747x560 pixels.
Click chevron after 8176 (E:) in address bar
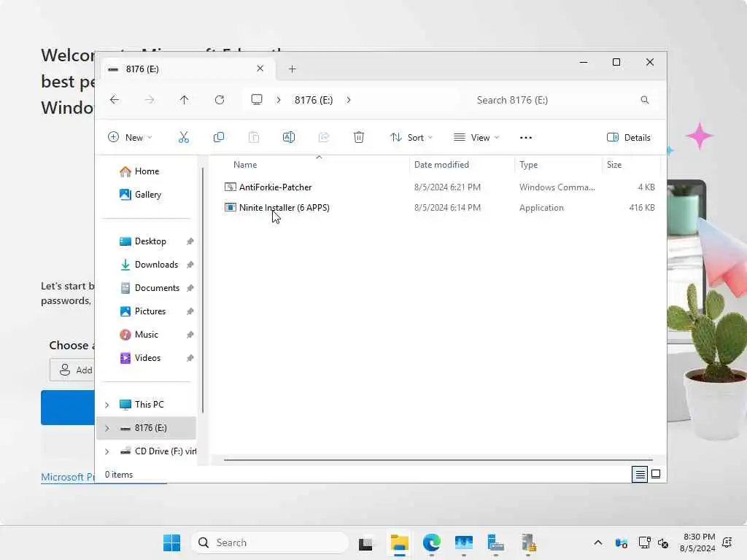click(x=349, y=100)
